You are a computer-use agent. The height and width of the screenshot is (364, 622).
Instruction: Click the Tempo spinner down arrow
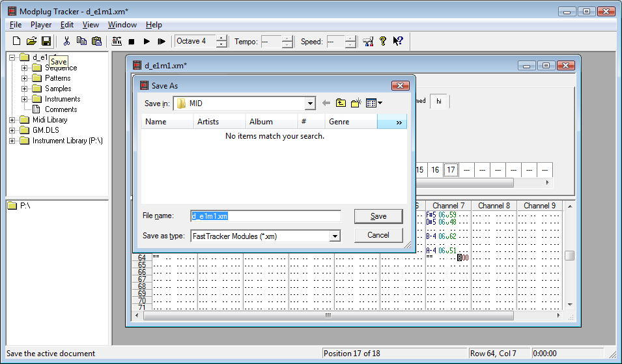tap(288, 44)
